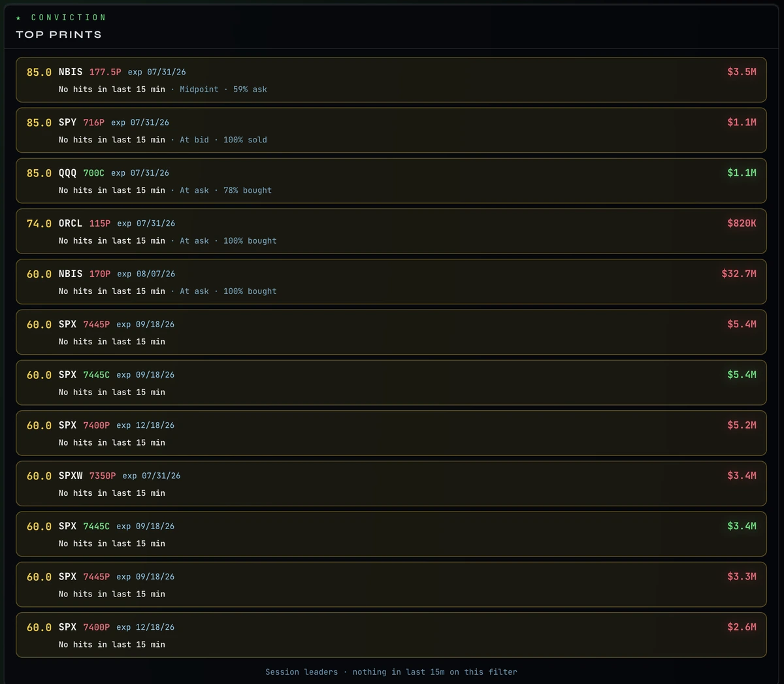Click the QQQ ticker symbol
Viewport: 784px width, 684px height.
click(67, 173)
